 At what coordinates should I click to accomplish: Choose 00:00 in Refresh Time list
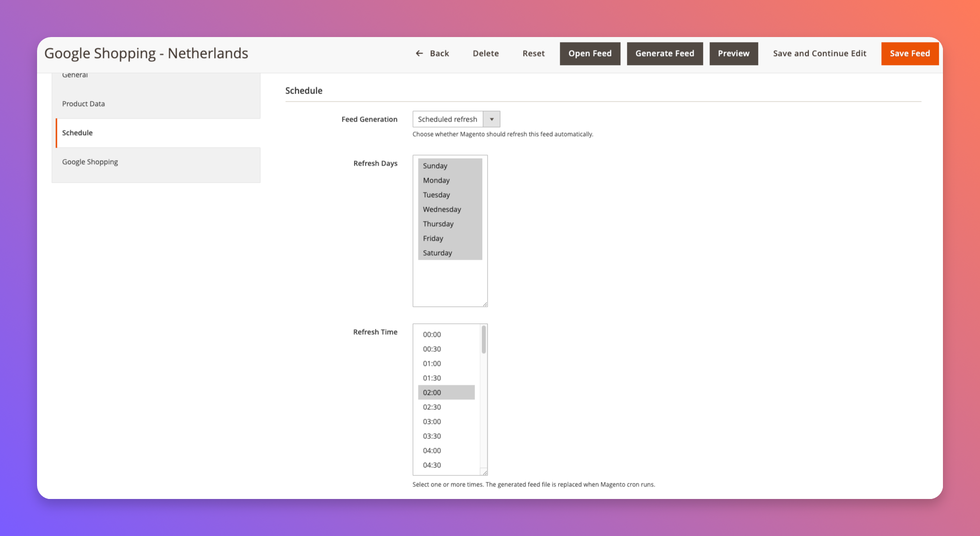[x=446, y=334]
